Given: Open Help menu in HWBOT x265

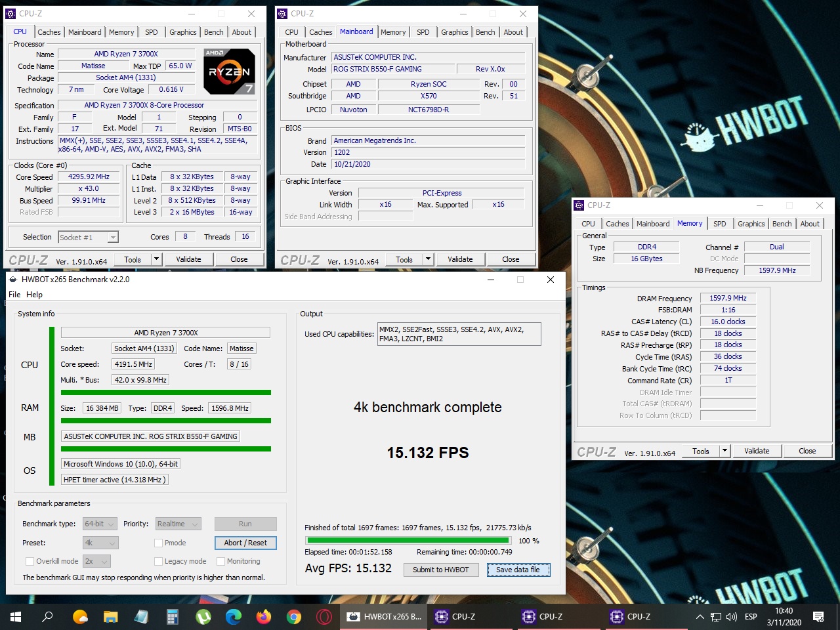Looking at the screenshot, I should (34, 295).
